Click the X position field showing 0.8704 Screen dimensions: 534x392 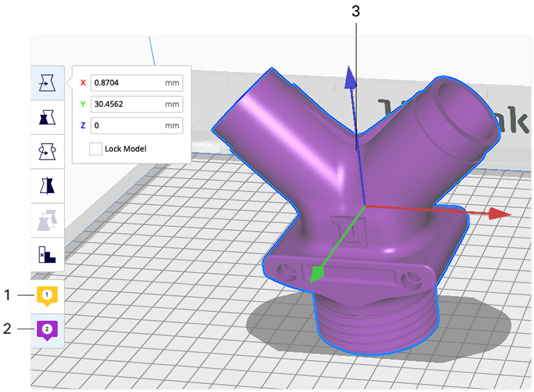point(127,83)
